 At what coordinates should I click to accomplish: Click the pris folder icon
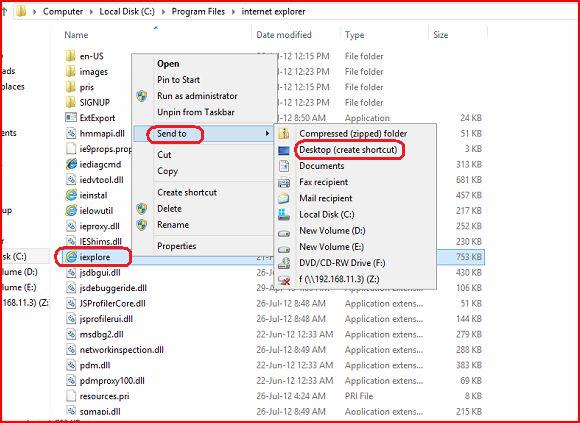pyautogui.click(x=70, y=87)
